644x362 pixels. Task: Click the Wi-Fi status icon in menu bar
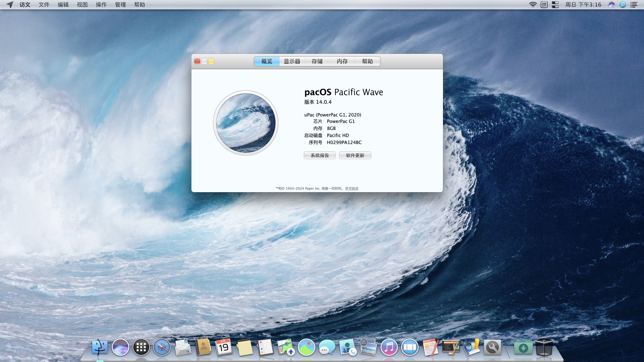tap(533, 5)
